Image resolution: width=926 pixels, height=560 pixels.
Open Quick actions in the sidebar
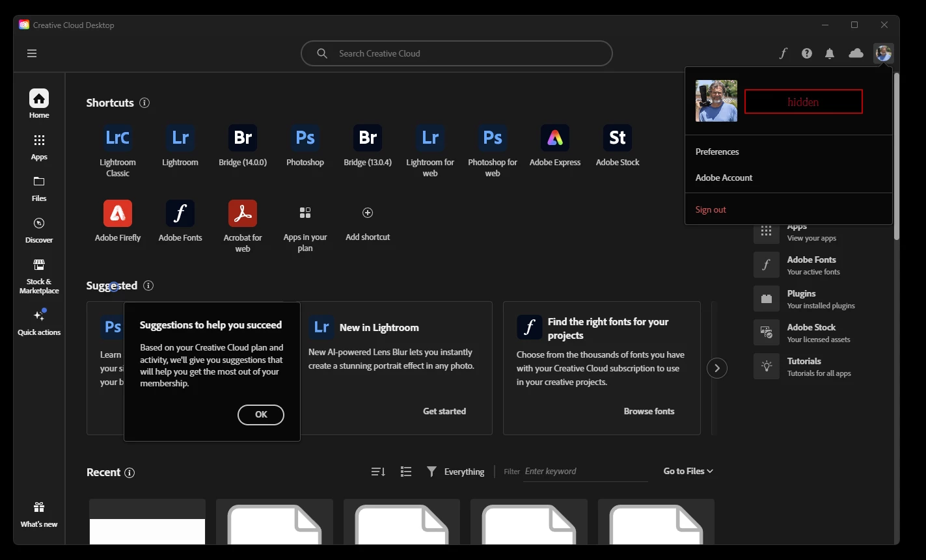coord(39,322)
